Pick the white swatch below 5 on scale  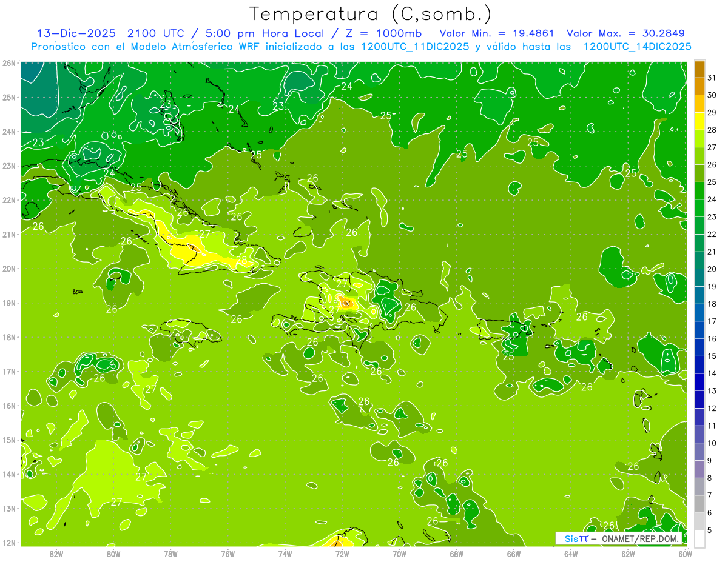(x=699, y=538)
